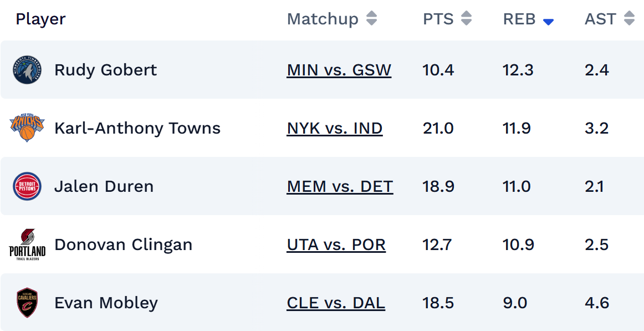Open the CLE vs. DAL matchup
Image resolution: width=644 pixels, height=331 pixels.
336,303
